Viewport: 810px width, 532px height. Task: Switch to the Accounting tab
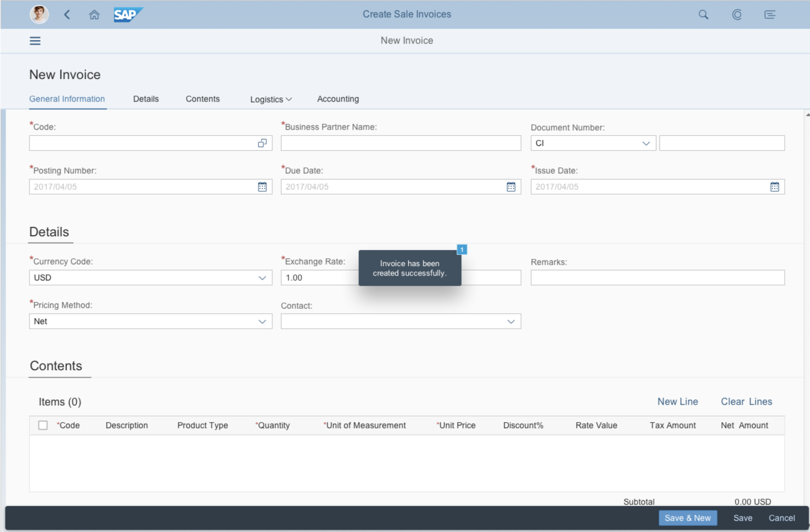[338, 99]
